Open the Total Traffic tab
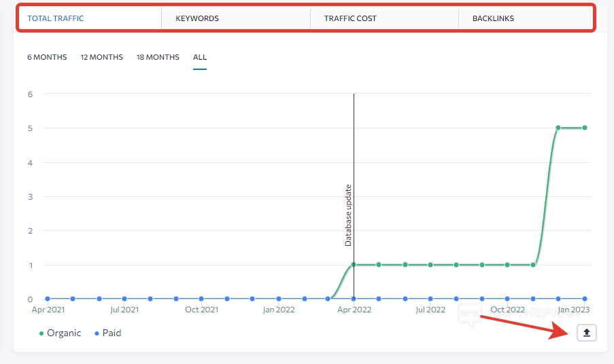The height and width of the screenshot is (364, 614). point(56,18)
